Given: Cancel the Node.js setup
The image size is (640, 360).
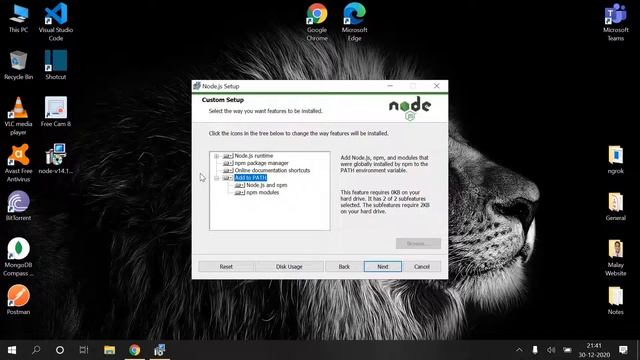Looking at the screenshot, I should tap(422, 267).
